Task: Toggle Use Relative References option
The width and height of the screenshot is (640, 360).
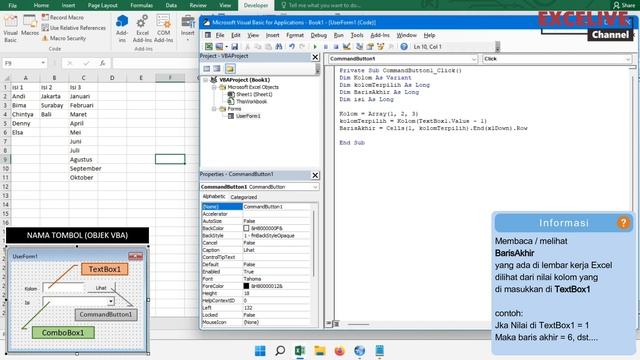Action: [74, 28]
